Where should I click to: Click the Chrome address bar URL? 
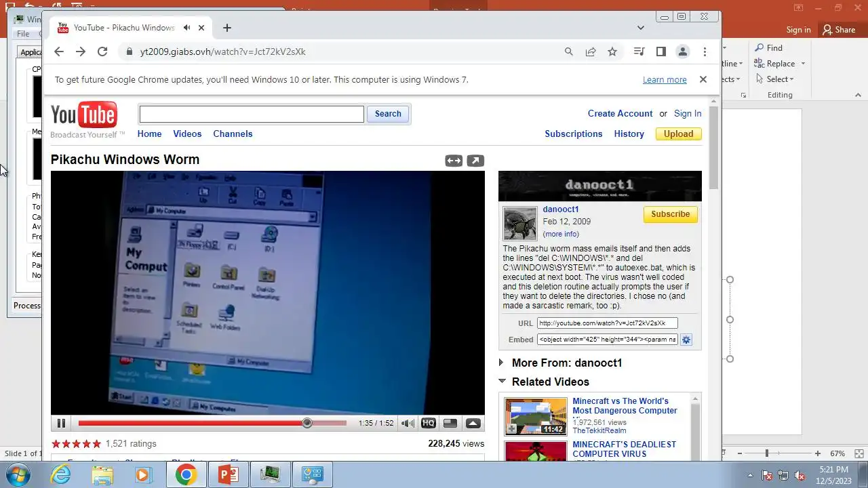pos(223,52)
